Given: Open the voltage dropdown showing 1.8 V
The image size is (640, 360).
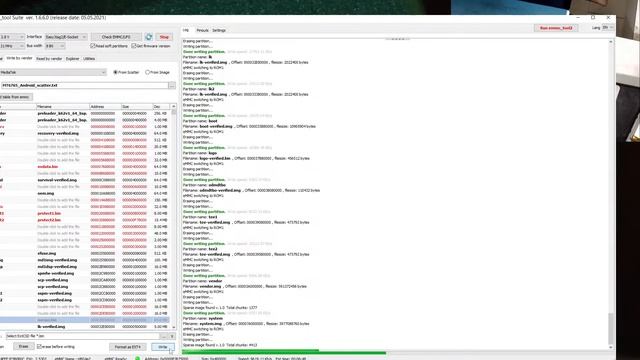Looking at the screenshot, I should (12, 37).
